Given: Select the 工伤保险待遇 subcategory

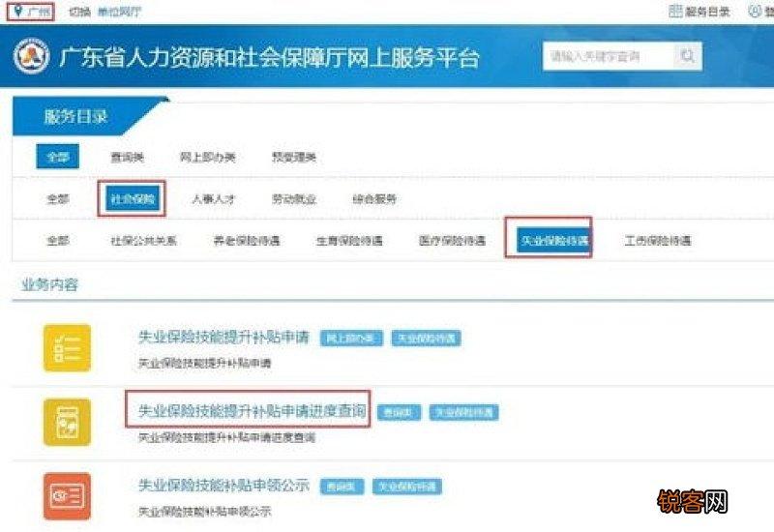Looking at the screenshot, I should pyautogui.click(x=658, y=241).
